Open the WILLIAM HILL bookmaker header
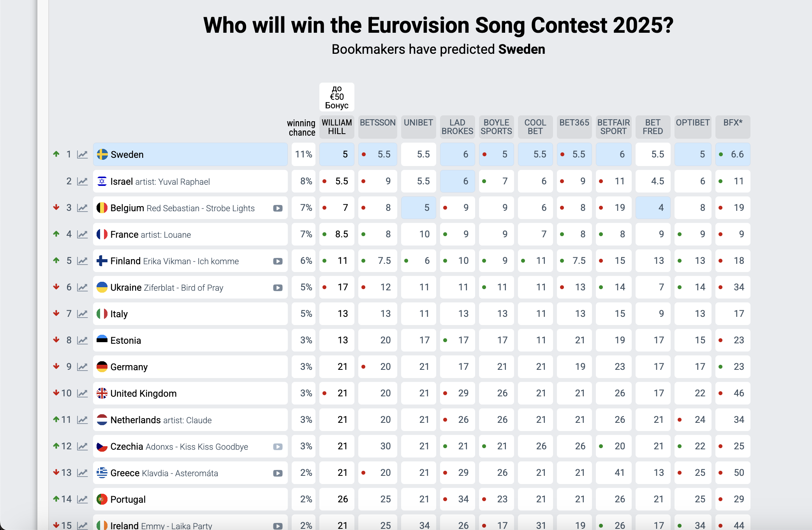 pos(336,127)
